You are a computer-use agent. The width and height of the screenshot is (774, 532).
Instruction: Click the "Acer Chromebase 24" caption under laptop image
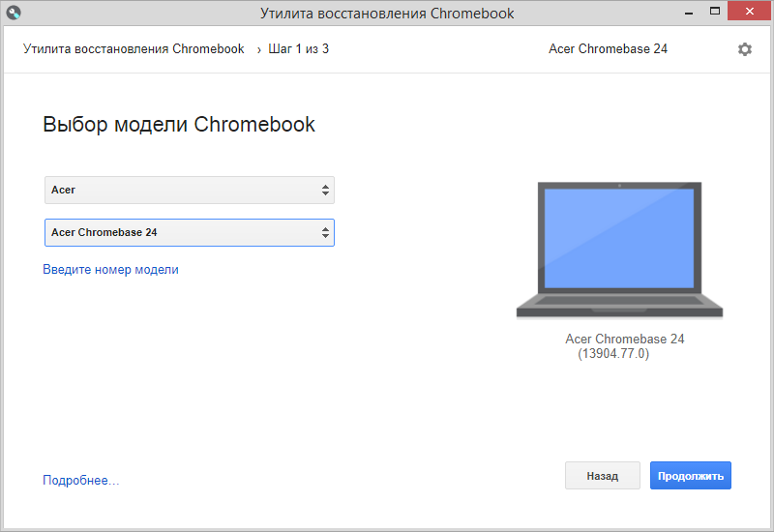click(624, 340)
